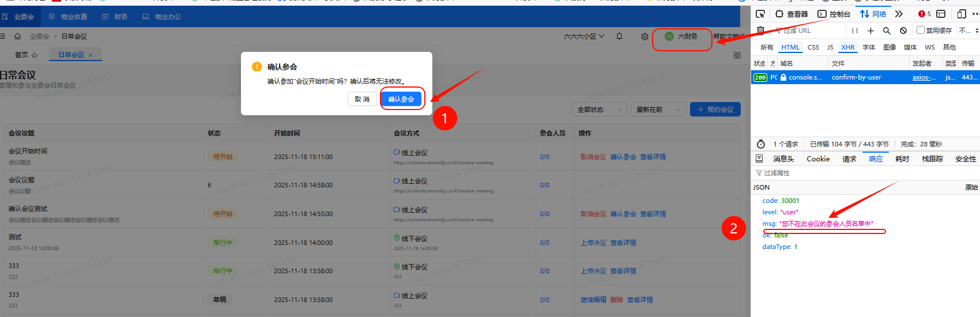Select the 网络 network tab
Image resolution: width=980 pixels, height=317 pixels.
pyautogui.click(x=873, y=14)
